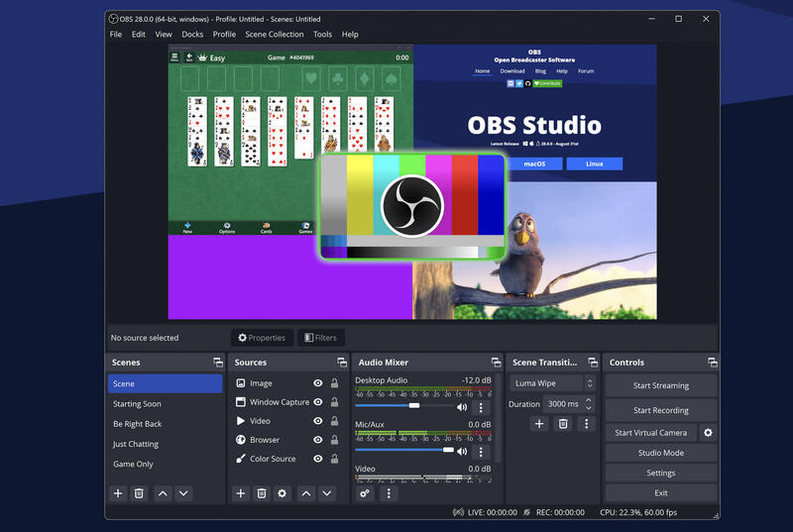
Task: Click the Properties button
Action: [x=262, y=338]
